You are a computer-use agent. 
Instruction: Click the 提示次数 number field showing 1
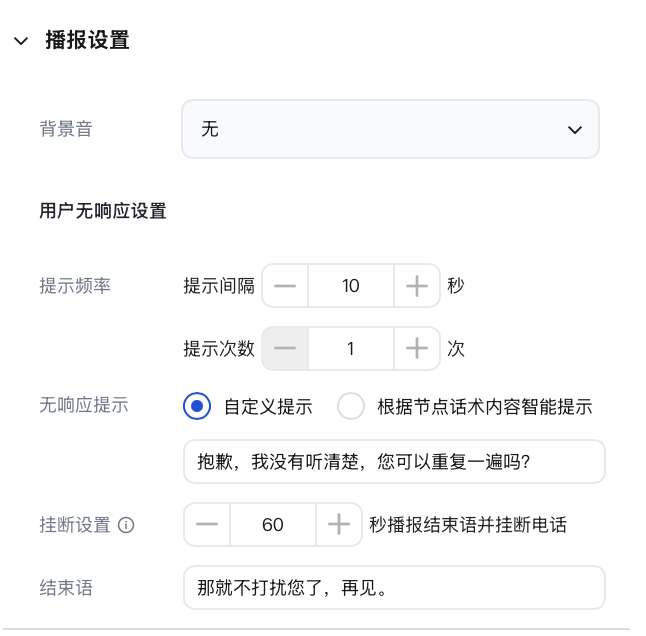coord(351,349)
